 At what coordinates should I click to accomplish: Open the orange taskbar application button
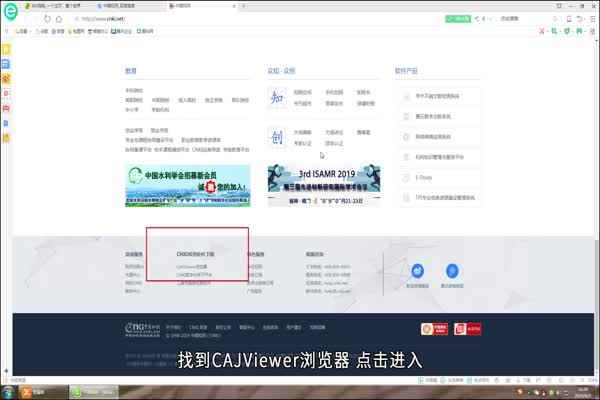click(44, 392)
